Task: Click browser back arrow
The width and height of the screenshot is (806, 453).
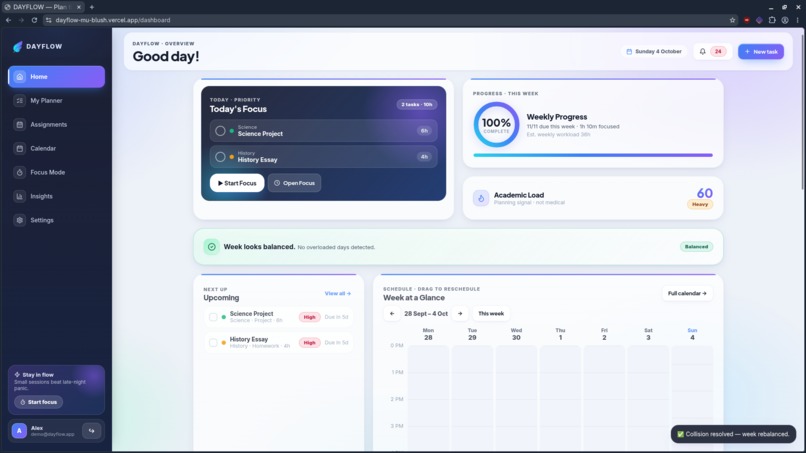Action: click(x=8, y=20)
